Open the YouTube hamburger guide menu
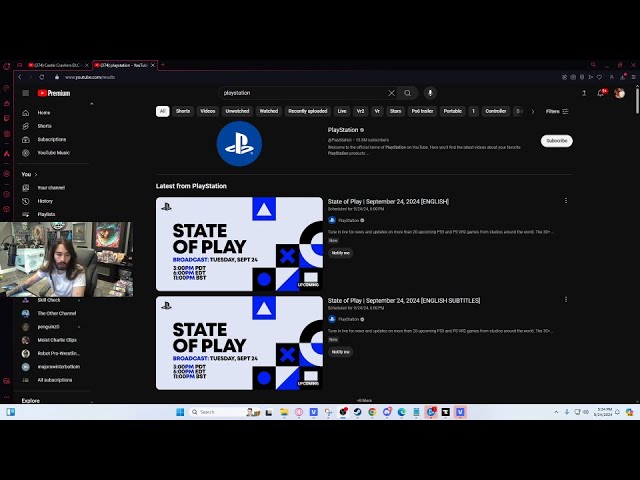The image size is (640, 480). (26, 93)
